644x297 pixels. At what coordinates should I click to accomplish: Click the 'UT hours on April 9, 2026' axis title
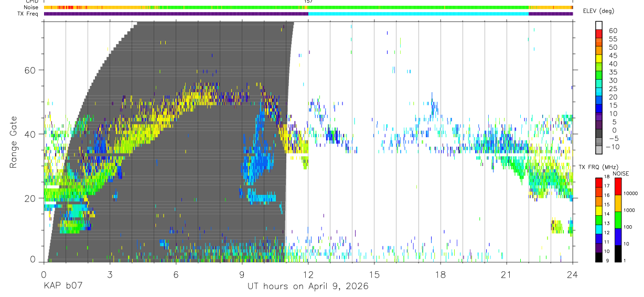[x=308, y=287]
